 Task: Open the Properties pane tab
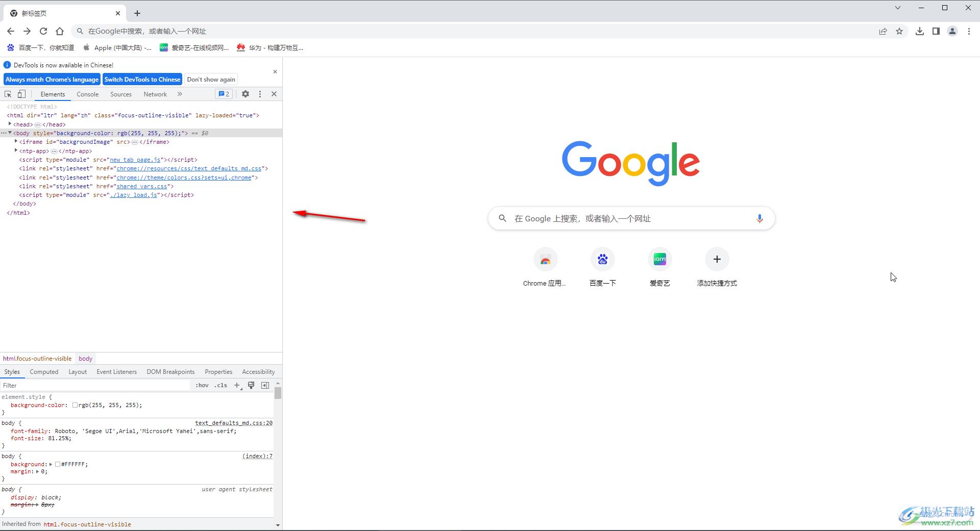pyautogui.click(x=218, y=372)
